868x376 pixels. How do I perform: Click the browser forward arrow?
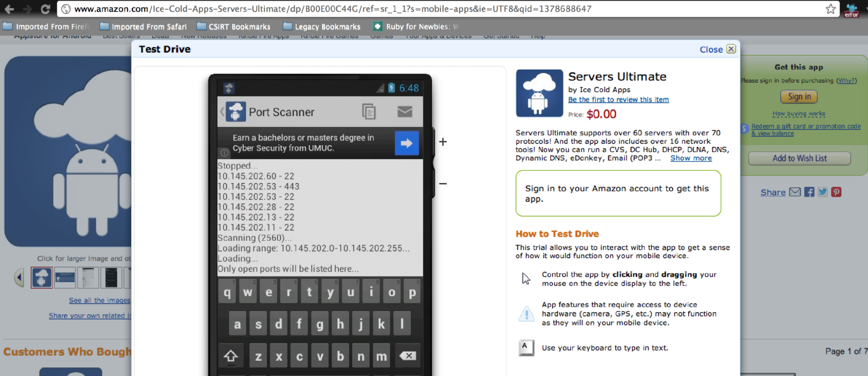point(27,9)
